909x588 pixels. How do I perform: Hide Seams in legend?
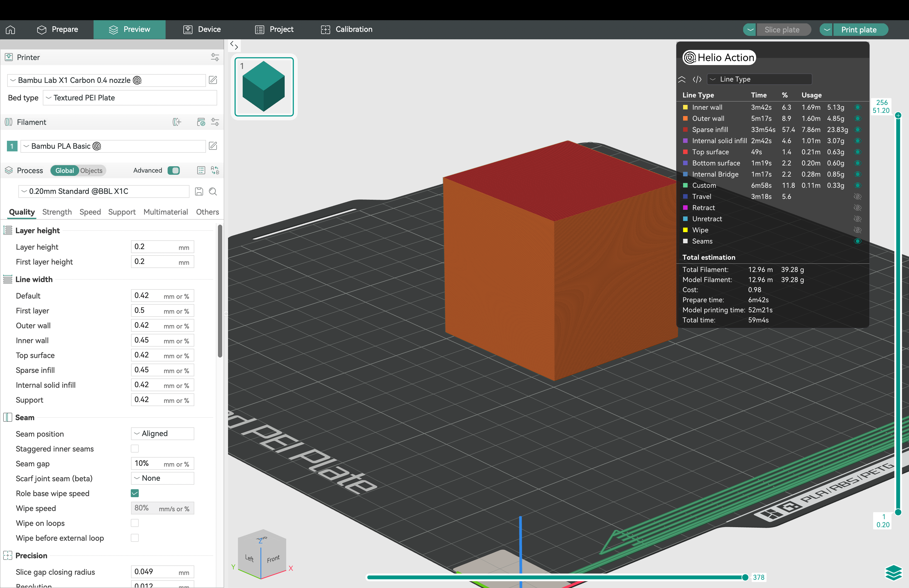point(857,241)
